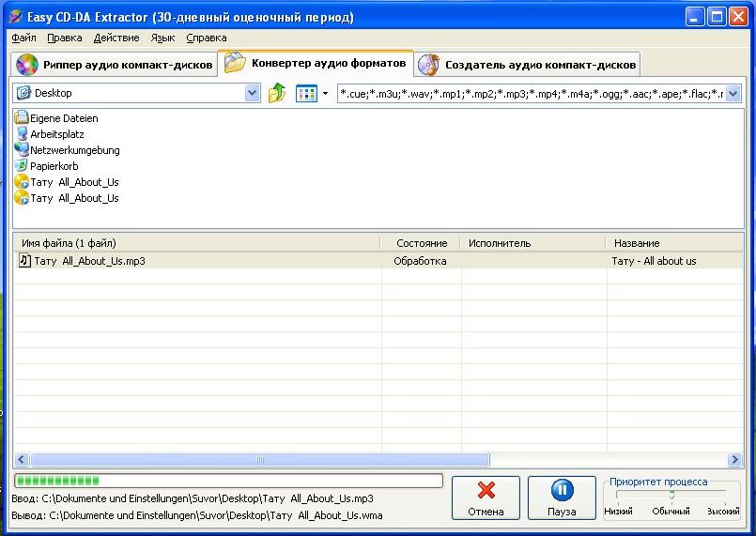Sort by Состояние column header
Viewport: 756px width, 536px height.
421,243
